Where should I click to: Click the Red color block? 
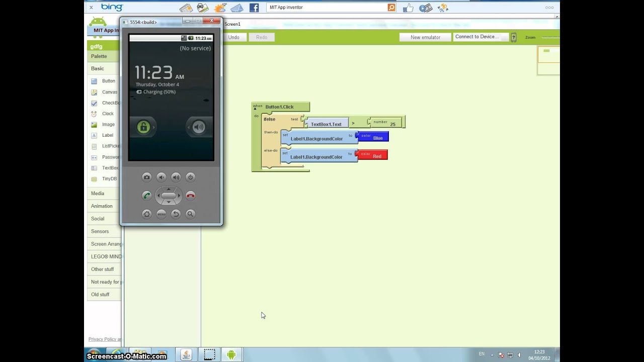(x=371, y=155)
